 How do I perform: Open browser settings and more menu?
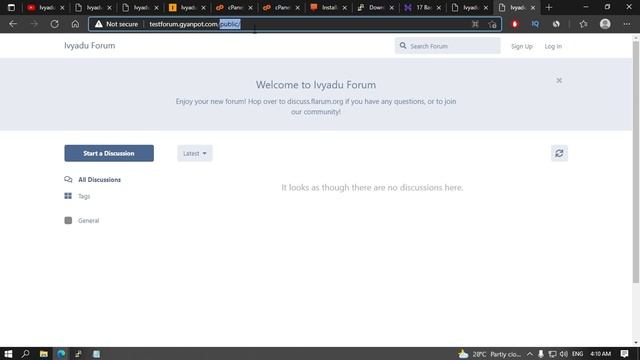[627, 24]
